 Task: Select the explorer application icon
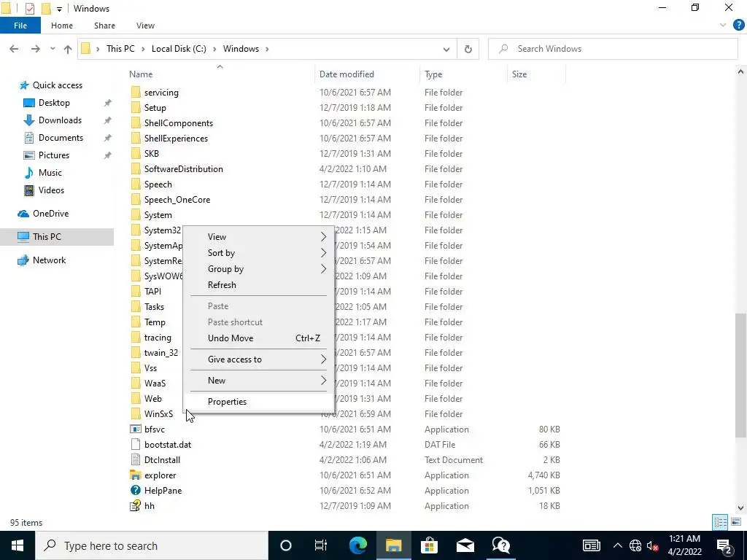tap(136, 475)
